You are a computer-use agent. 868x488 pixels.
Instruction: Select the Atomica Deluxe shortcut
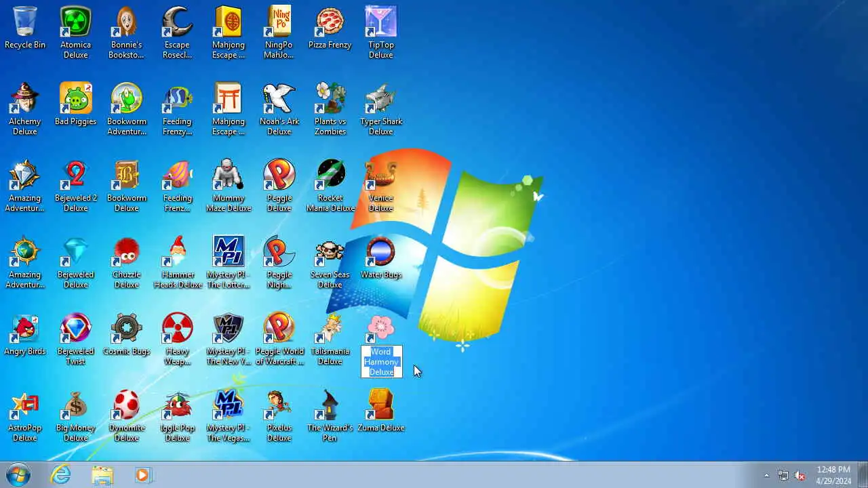click(76, 22)
